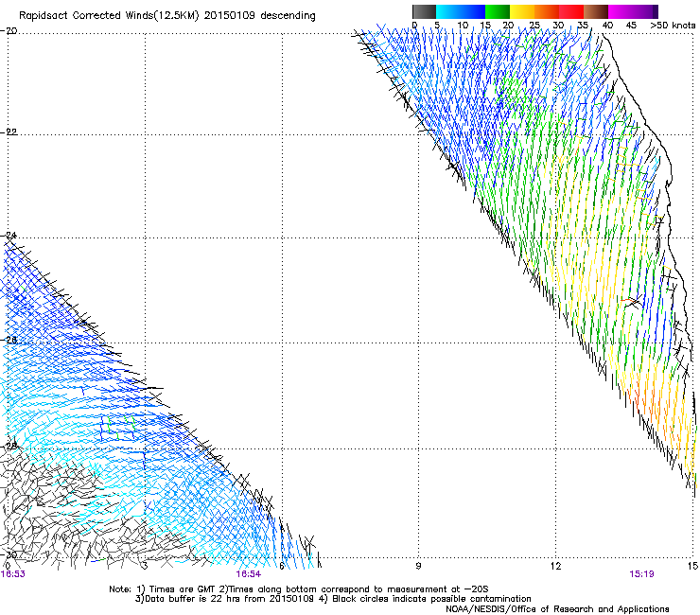Click the '0' label under the color bar
Viewport: 700px width, 615px height.
click(414, 26)
